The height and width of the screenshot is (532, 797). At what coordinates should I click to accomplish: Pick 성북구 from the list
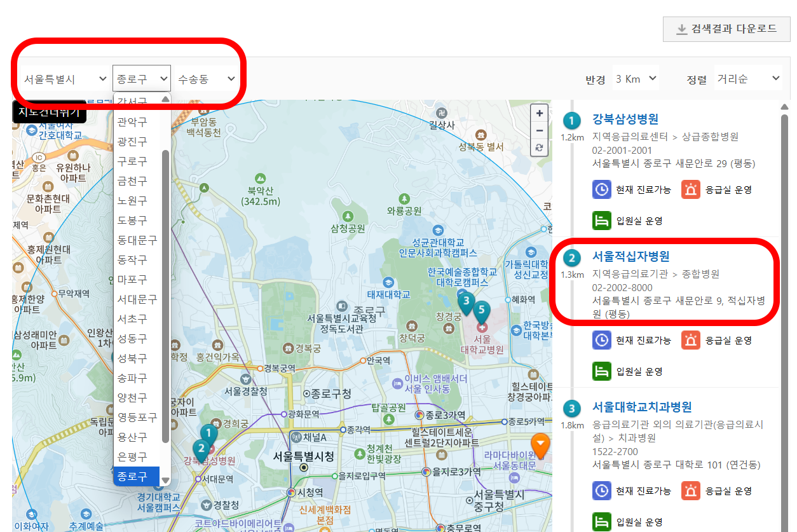click(132, 358)
